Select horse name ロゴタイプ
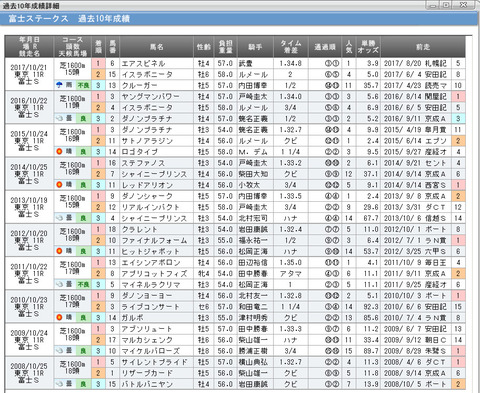 pyautogui.click(x=140, y=152)
